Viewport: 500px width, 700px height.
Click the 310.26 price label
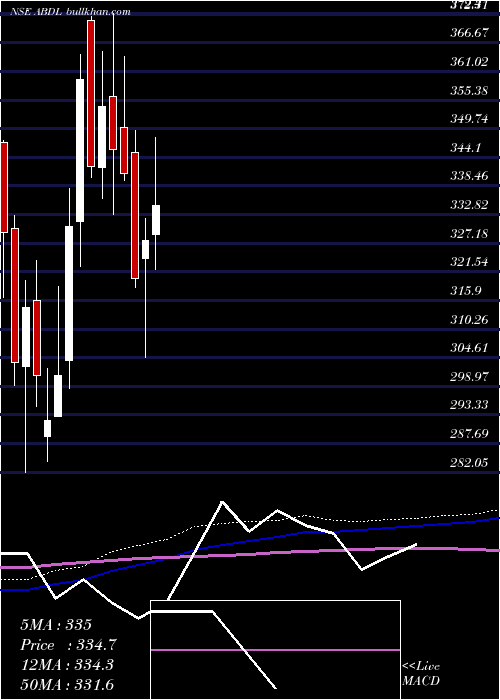point(468,319)
